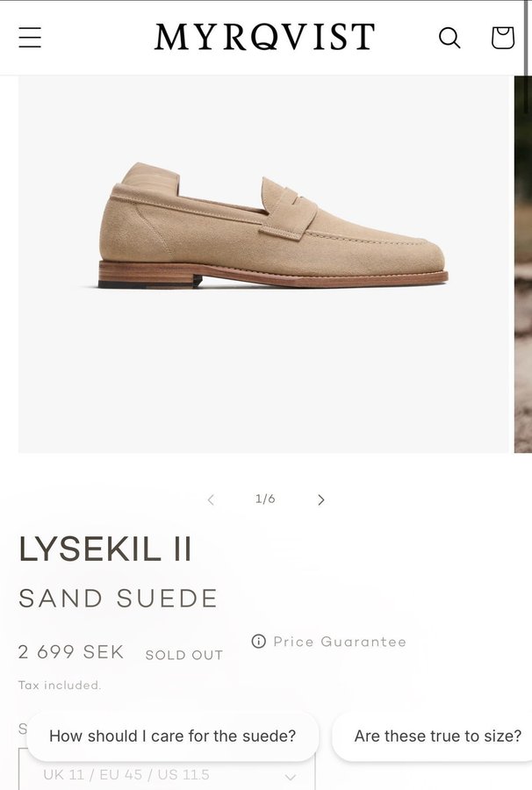Click the 2 699 SEK price
The image size is (532, 790).
click(x=71, y=652)
